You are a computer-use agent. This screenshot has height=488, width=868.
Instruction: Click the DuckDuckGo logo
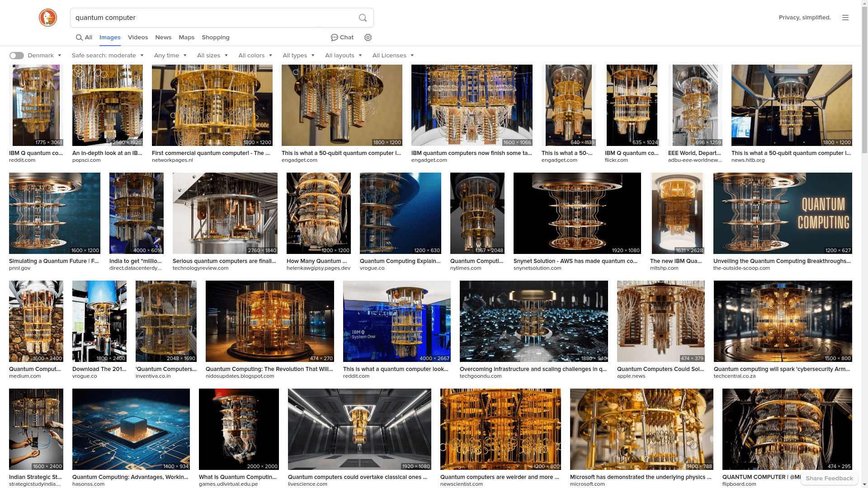(x=47, y=18)
